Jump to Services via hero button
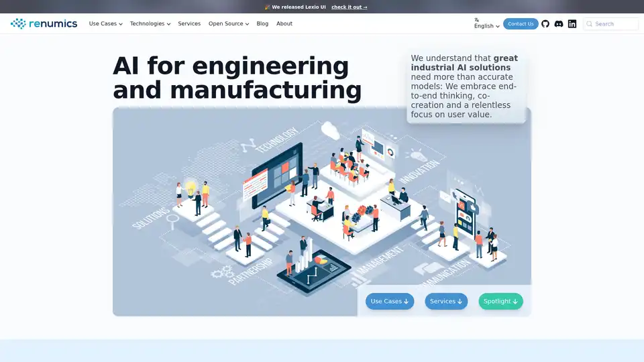Image resolution: width=644 pixels, height=362 pixels. [x=446, y=302]
